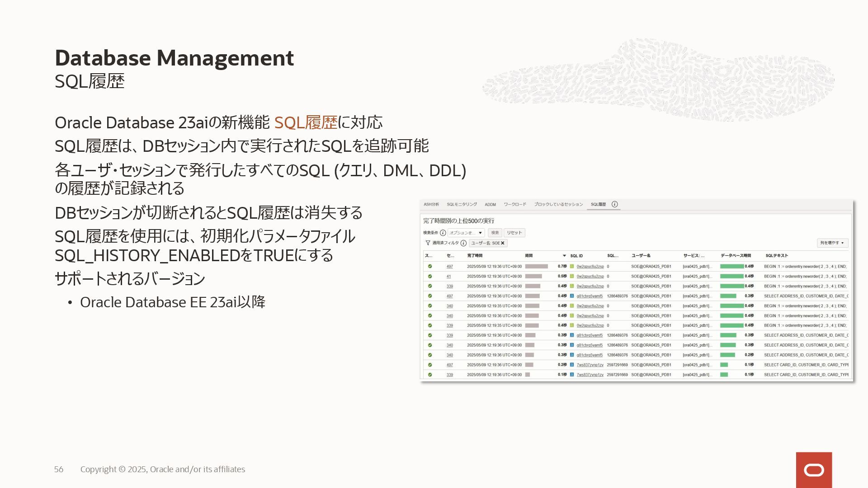Click the green SQL type icon in first row
The width and height of the screenshot is (868, 488).
pyautogui.click(x=572, y=267)
